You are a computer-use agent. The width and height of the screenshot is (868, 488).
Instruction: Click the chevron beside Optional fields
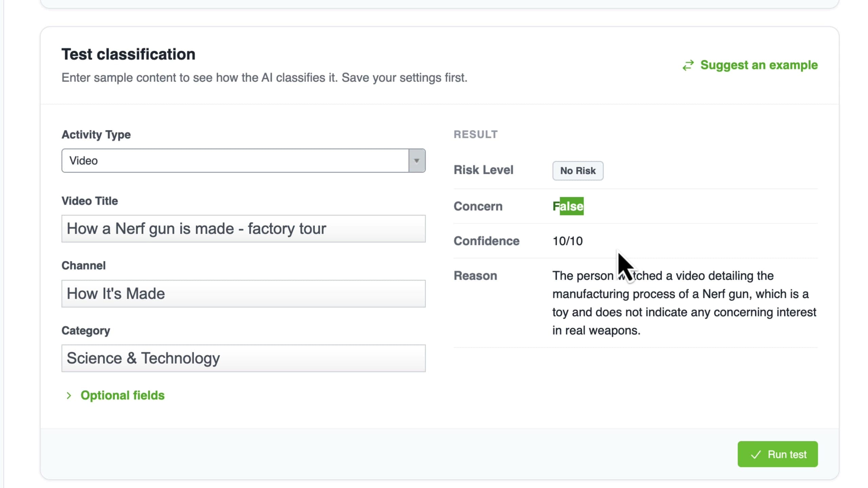click(x=69, y=395)
